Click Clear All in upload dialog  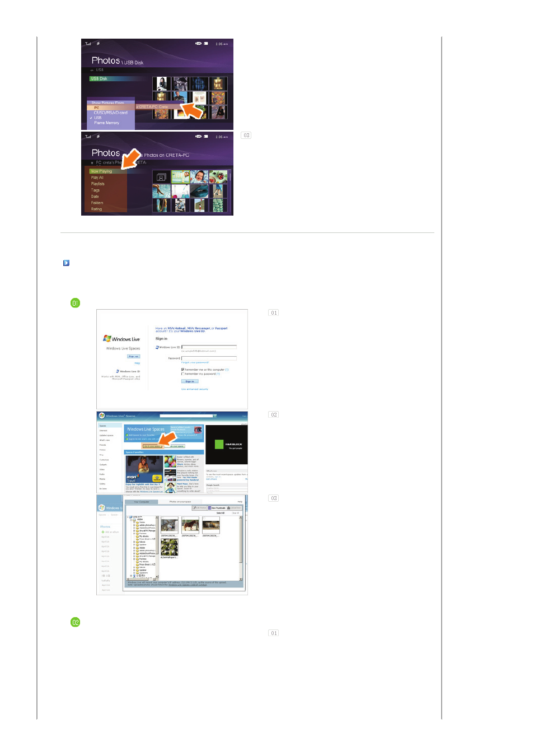pyautogui.click(x=235, y=513)
